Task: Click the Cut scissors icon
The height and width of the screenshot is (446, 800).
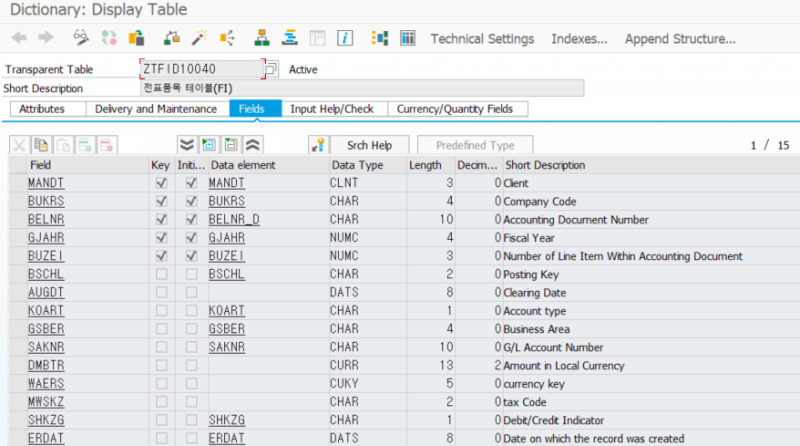Action: [19, 145]
